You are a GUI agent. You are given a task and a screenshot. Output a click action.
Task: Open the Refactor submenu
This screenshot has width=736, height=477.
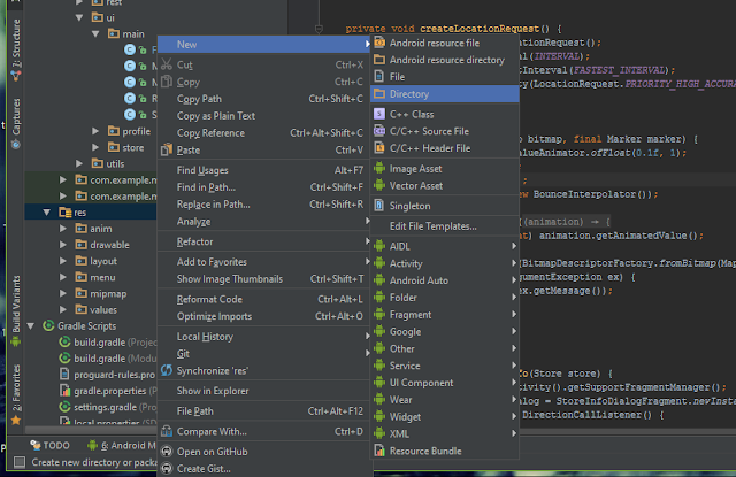pyautogui.click(x=264, y=241)
